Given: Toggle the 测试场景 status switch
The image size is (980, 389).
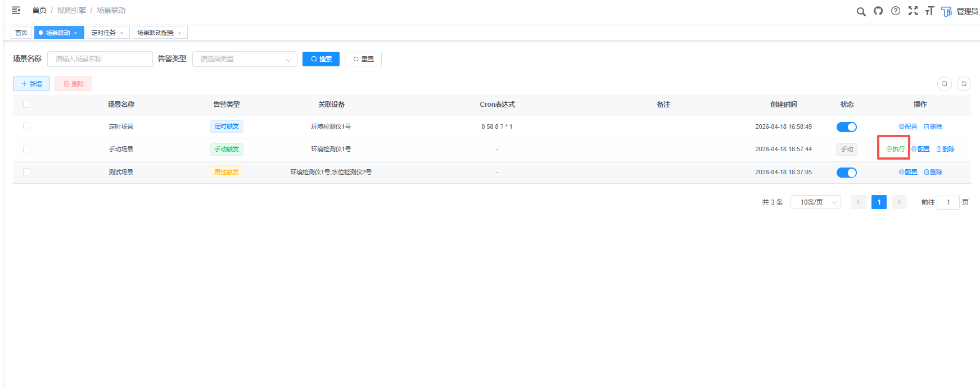Looking at the screenshot, I should (x=846, y=173).
